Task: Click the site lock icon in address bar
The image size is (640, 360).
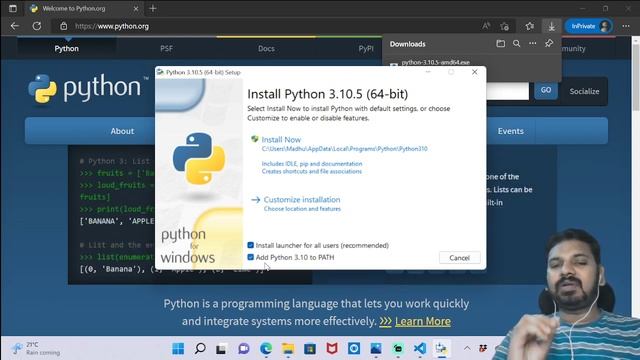Action: 64,26
